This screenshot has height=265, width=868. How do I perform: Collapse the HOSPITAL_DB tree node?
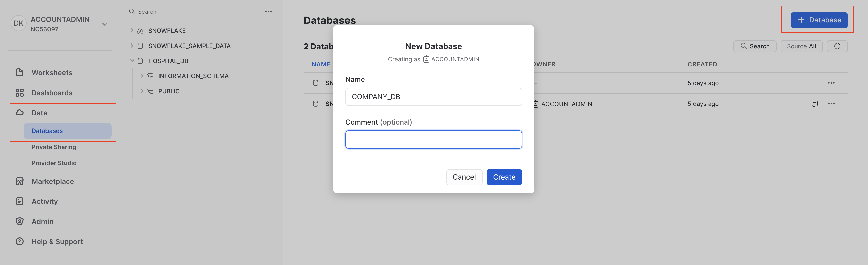point(132,61)
